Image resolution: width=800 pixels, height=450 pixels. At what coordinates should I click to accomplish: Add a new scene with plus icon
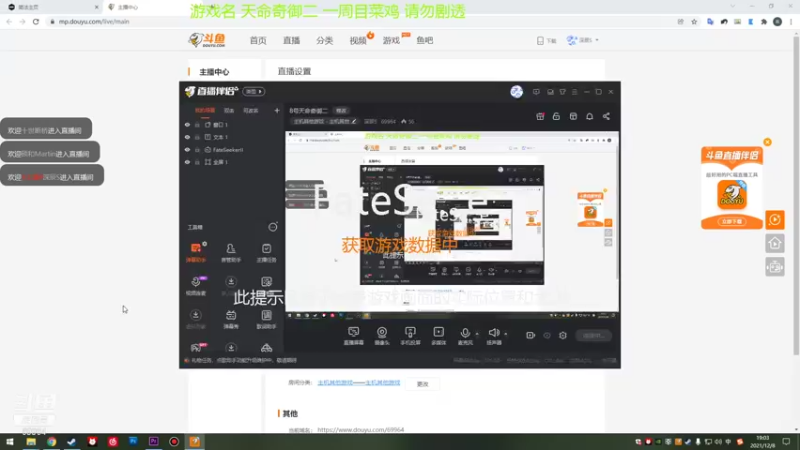[277, 110]
